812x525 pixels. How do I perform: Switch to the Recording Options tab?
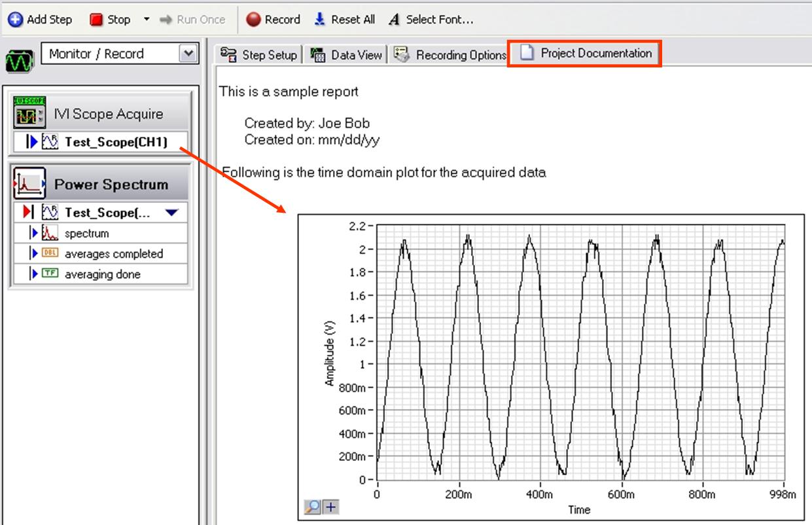click(x=452, y=55)
